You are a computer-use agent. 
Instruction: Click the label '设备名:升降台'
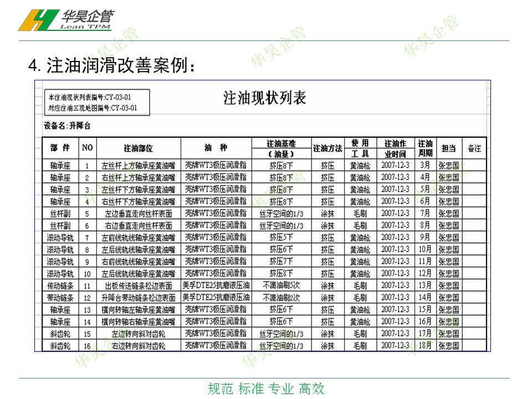tap(67, 126)
